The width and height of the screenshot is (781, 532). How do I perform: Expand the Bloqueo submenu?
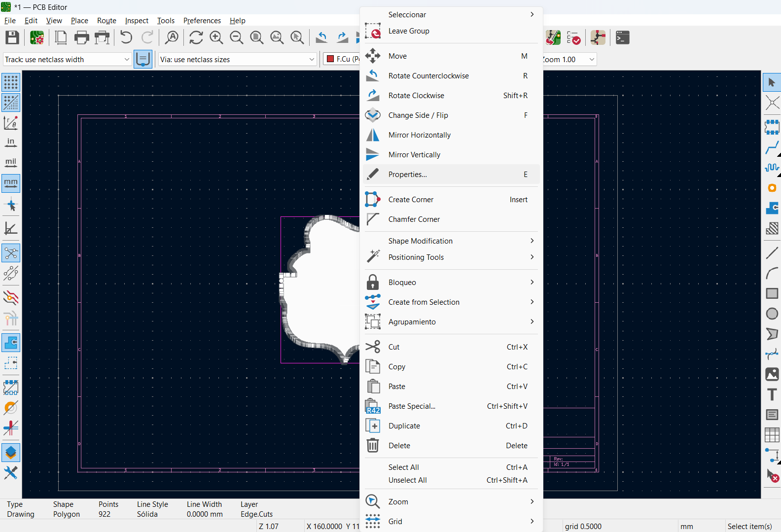coord(451,283)
